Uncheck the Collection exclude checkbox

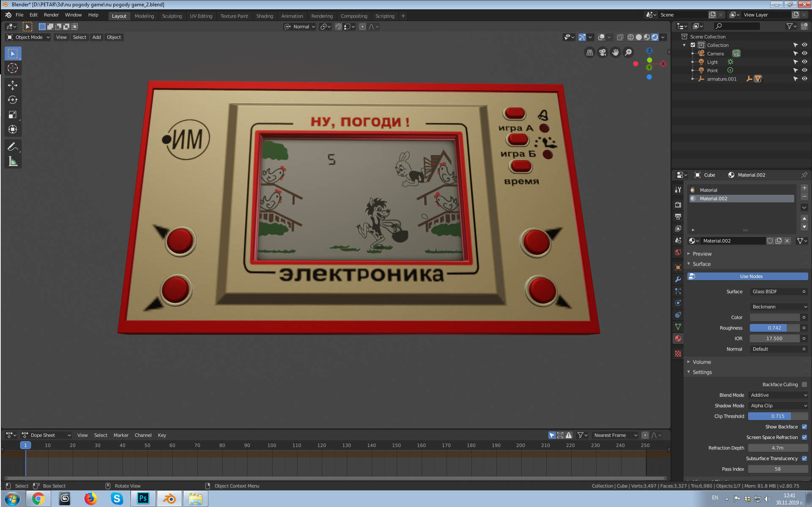pos(693,45)
